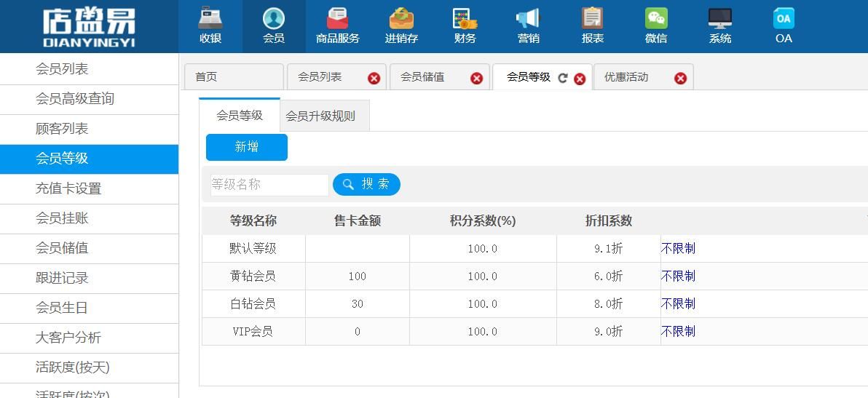Select the VIP会员 name cell

pos(253,332)
